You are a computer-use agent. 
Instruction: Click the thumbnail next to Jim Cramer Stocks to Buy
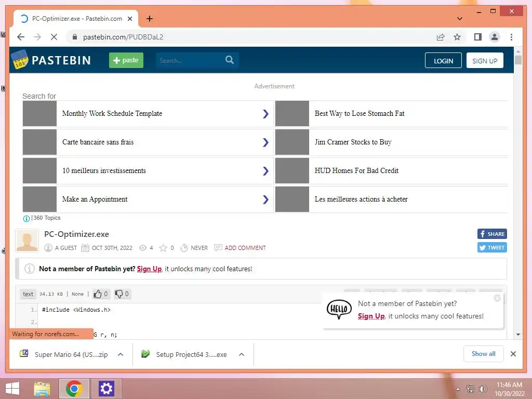pos(292,142)
